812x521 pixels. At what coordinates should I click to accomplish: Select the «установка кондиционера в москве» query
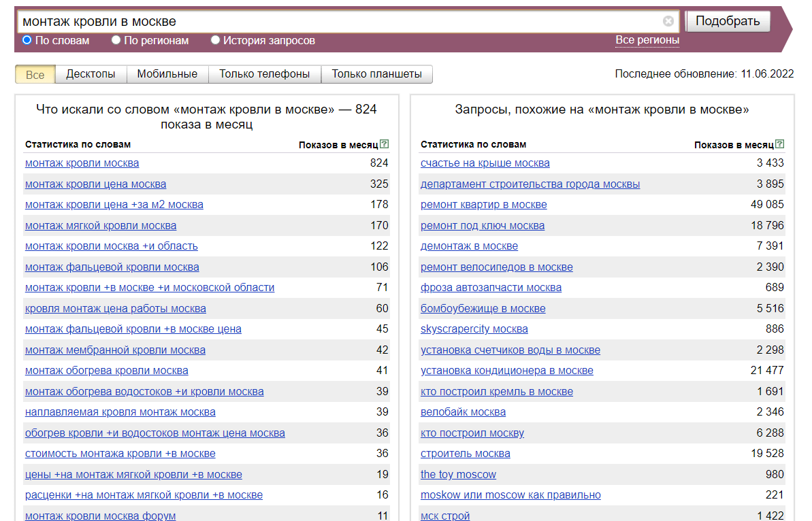point(506,370)
